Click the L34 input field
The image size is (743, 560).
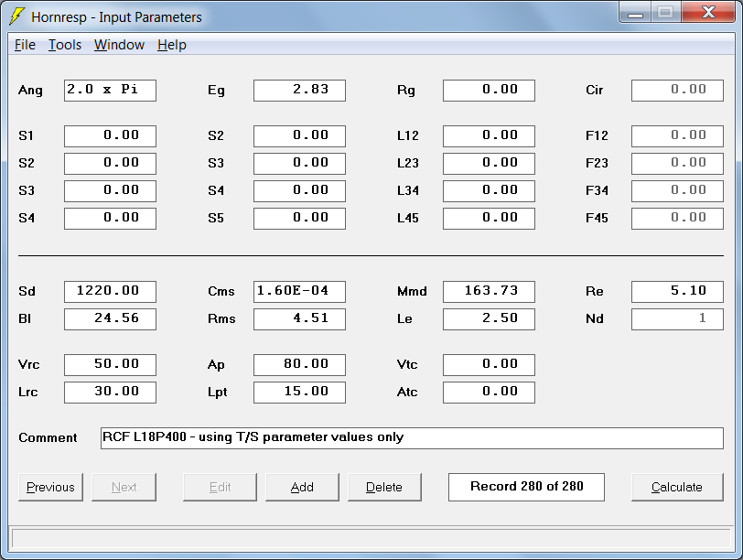[x=489, y=191]
